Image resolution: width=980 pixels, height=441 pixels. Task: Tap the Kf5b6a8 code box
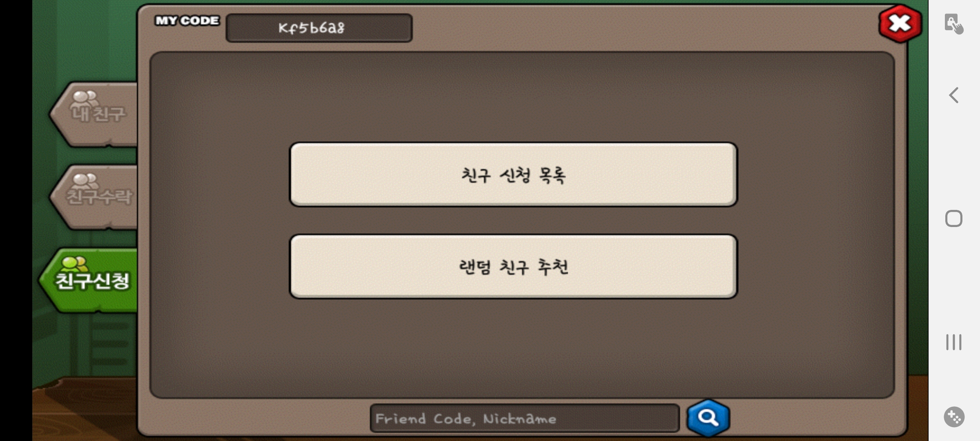(319, 28)
